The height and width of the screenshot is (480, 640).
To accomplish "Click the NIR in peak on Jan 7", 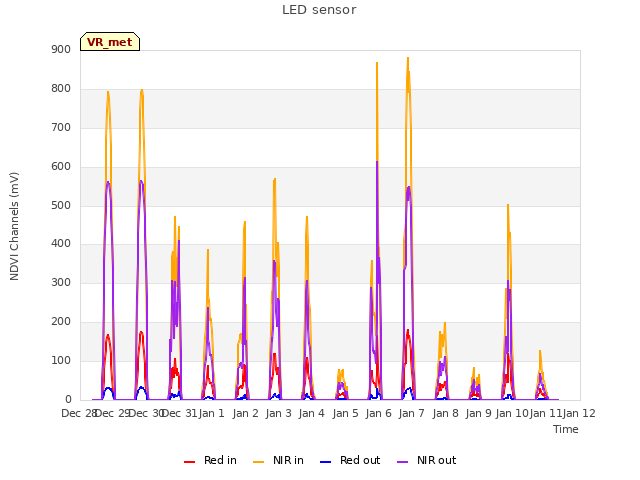I will pos(408,58).
